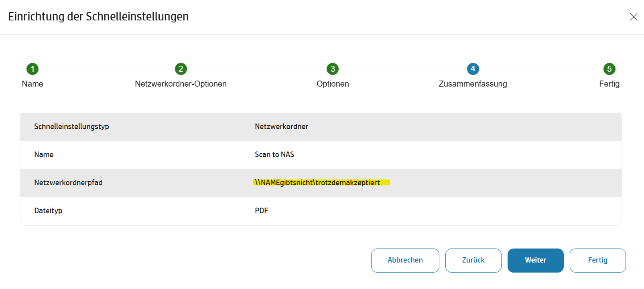Screen dimensions: 644x289
Task: Click the Fertig step label under circle 5
Action: [609, 84]
